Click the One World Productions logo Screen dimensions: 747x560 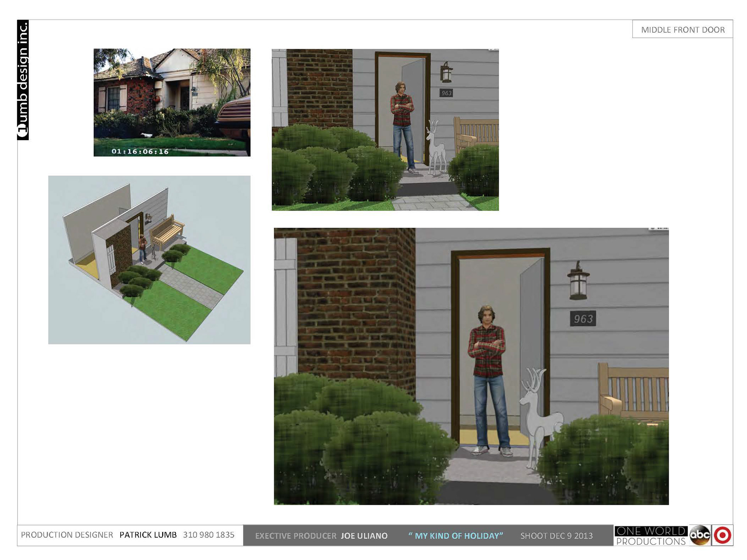tap(651, 535)
